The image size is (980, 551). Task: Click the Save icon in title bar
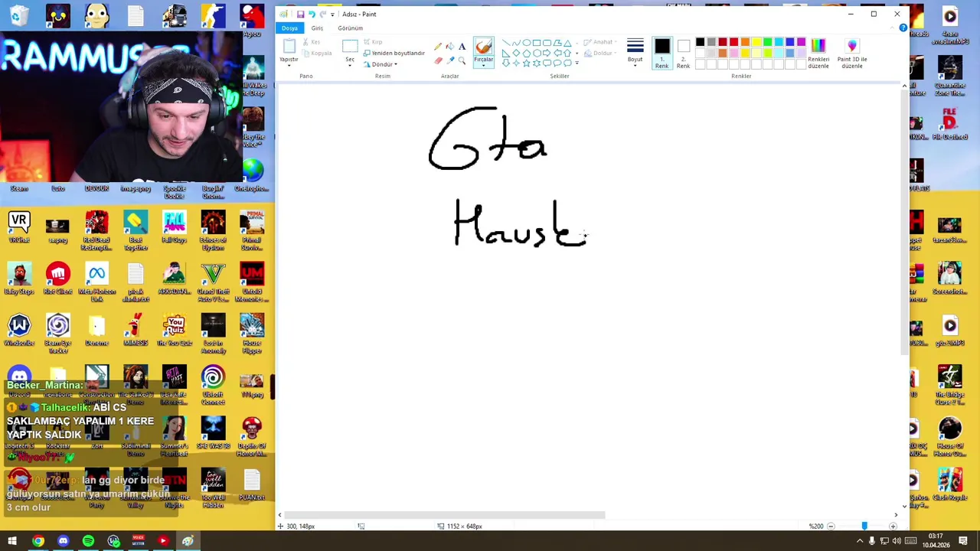[x=300, y=14]
